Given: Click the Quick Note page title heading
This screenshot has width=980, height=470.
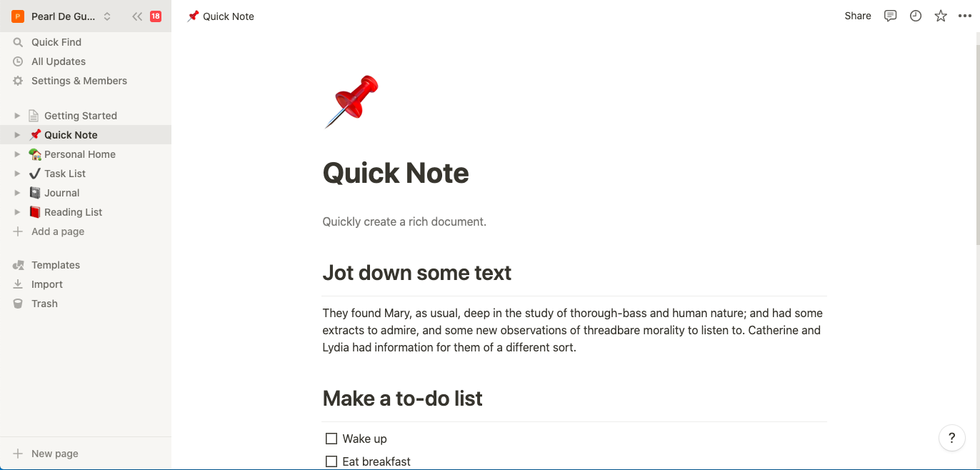Looking at the screenshot, I should (x=396, y=174).
